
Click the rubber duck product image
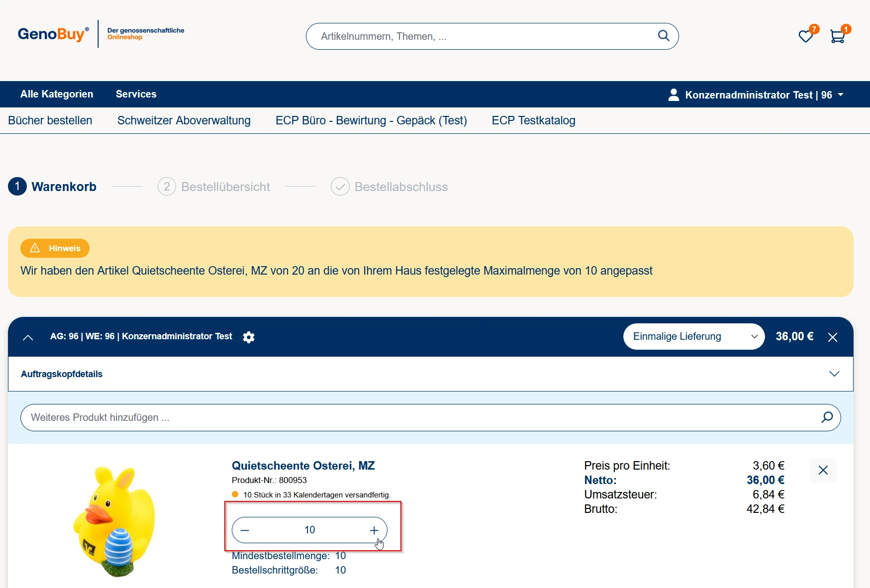coord(114,520)
